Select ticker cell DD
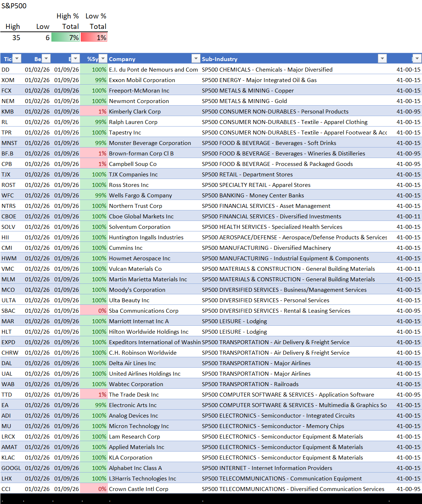The width and height of the screenshot is (422, 504). pyautogui.click(x=11, y=69)
